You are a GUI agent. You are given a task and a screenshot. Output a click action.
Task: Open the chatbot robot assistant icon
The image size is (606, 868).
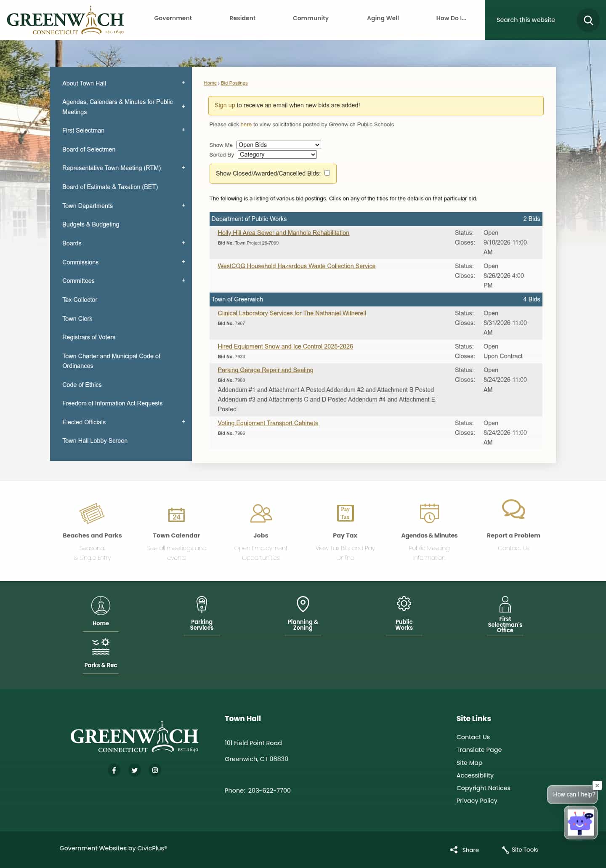(580, 822)
